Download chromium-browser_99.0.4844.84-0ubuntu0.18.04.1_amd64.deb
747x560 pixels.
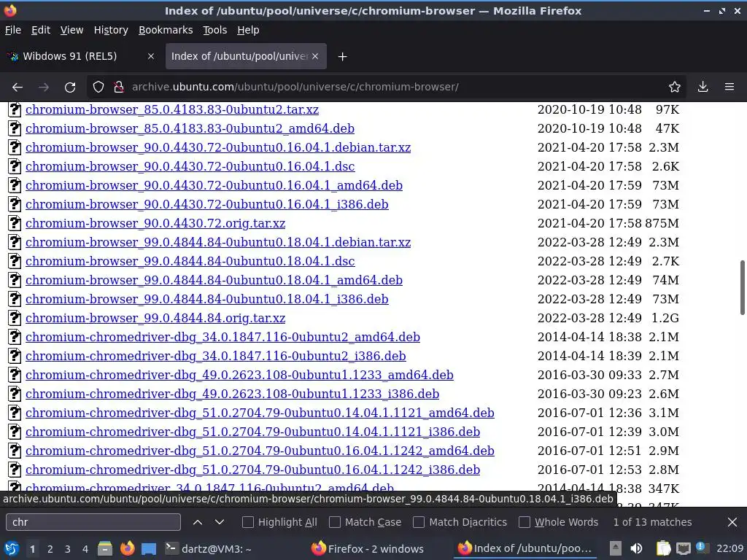click(x=214, y=280)
